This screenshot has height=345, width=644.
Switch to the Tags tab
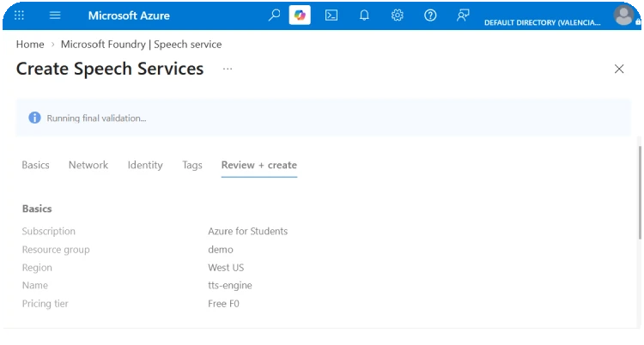pos(192,165)
